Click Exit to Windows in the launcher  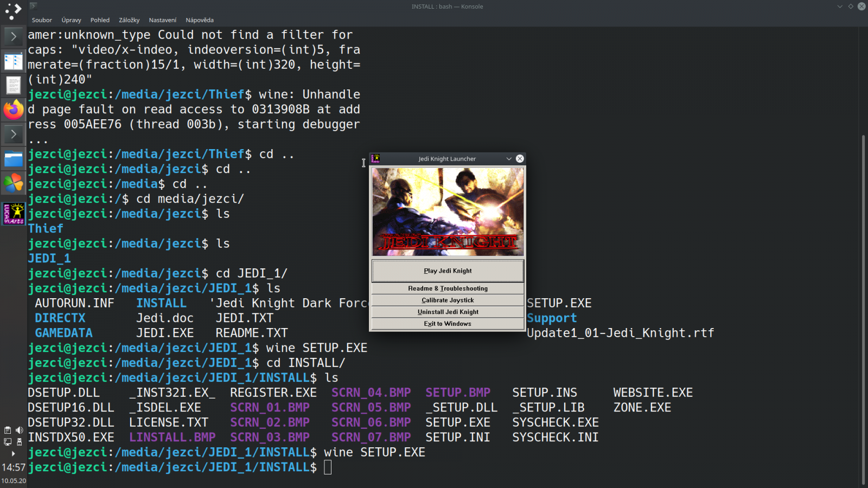(447, 323)
